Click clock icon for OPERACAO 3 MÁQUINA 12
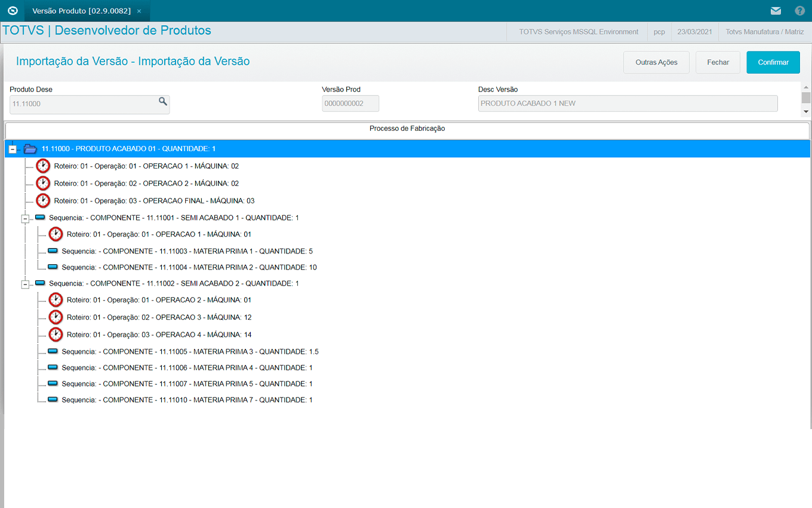The height and width of the screenshot is (508, 812). coord(56,317)
